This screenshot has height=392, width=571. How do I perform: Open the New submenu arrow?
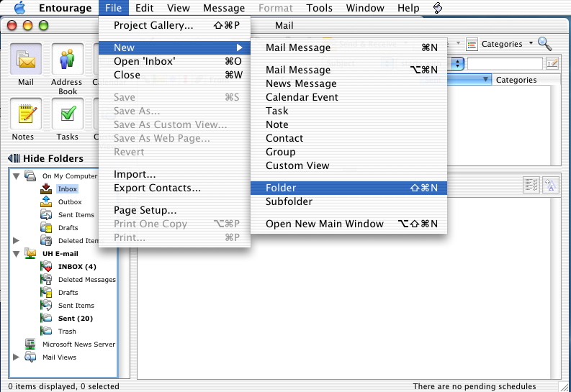click(x=239, y=47)
